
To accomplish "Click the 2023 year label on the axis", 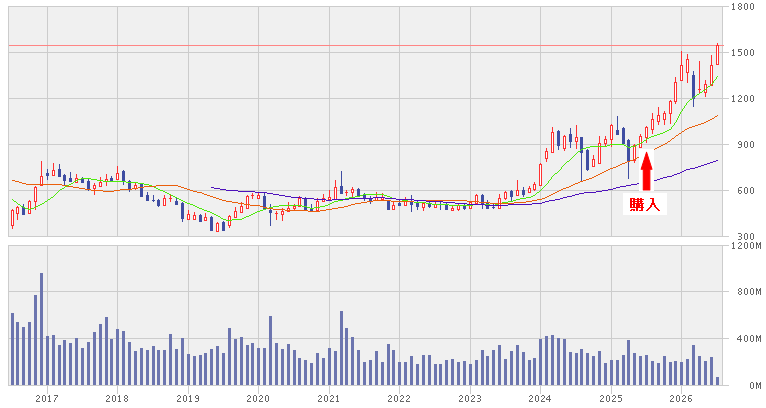I will (x=470, y=399).
